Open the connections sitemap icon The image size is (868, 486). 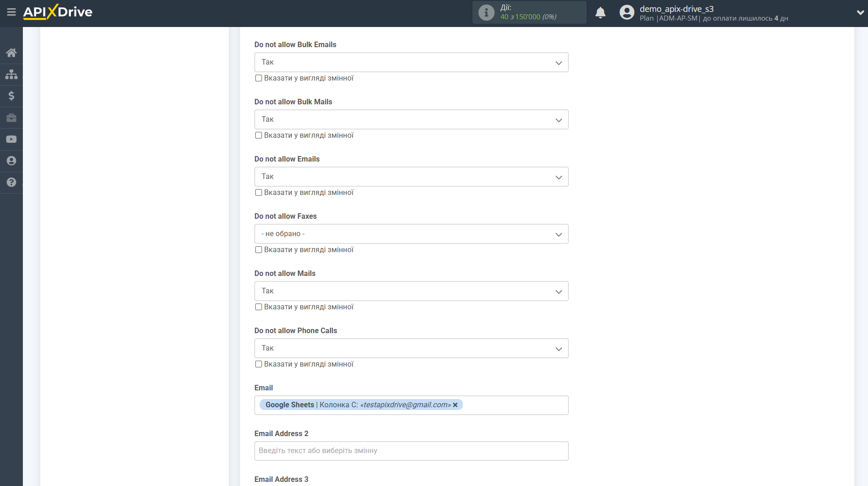coord(11,74)
